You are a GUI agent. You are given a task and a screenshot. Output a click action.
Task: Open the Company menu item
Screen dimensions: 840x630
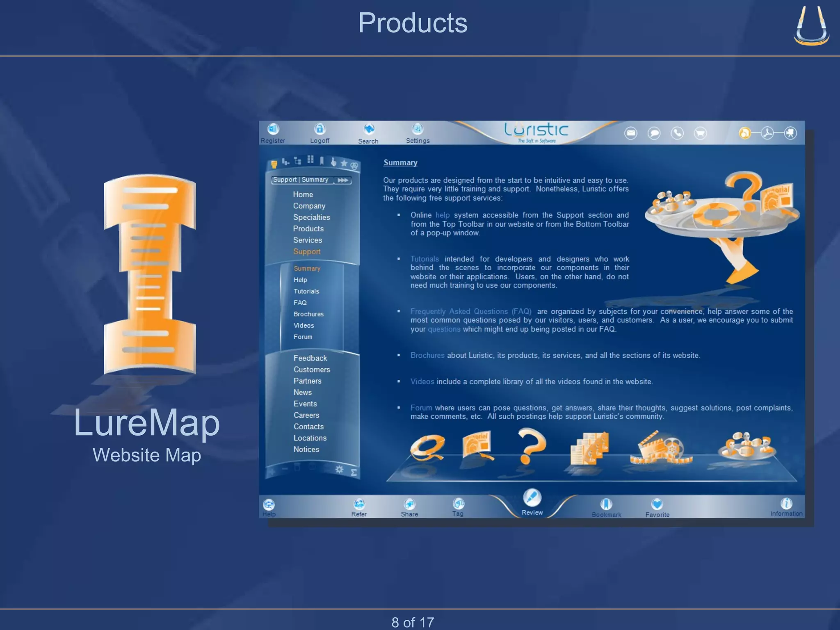309,206
